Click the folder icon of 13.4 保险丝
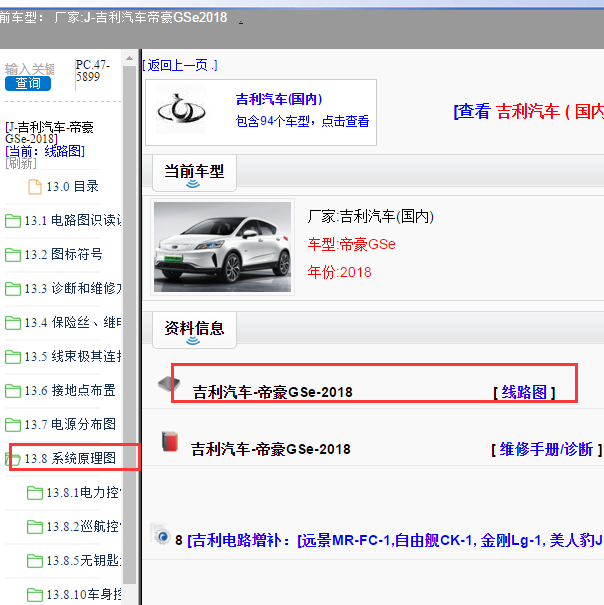Image resolution: width=604 pixels, height=605 pixels. coord(13,323)
